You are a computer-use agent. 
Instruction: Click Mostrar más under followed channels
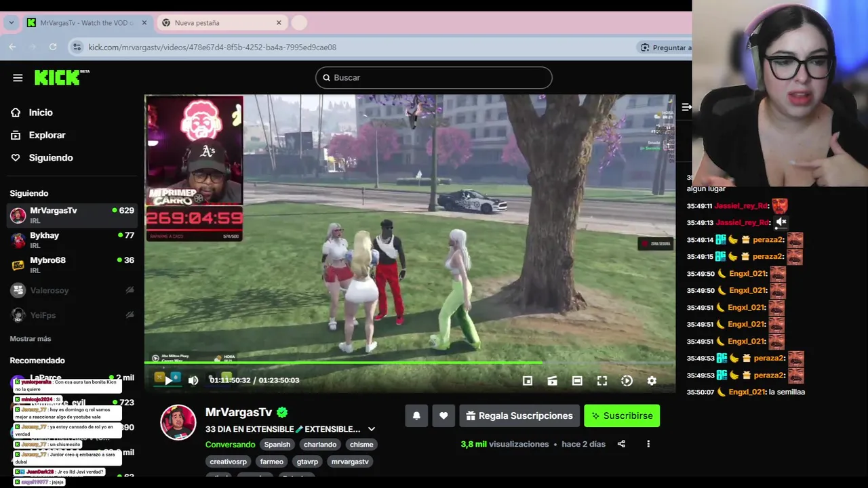[31, 338]
